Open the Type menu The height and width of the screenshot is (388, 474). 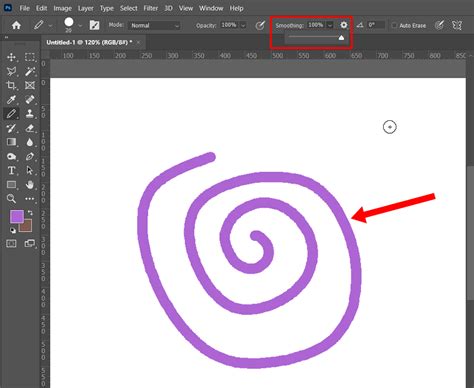click(107, 8)
